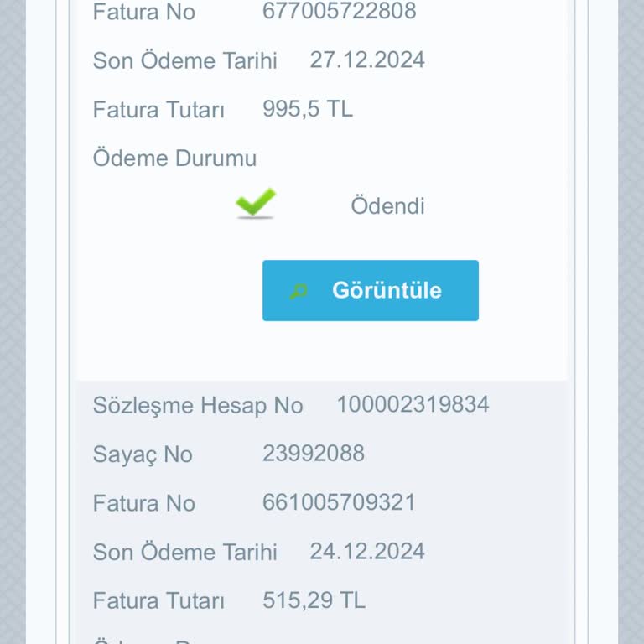Click invoice number 677005722808
Screen dimensions: 644x644
click(339, 11)
